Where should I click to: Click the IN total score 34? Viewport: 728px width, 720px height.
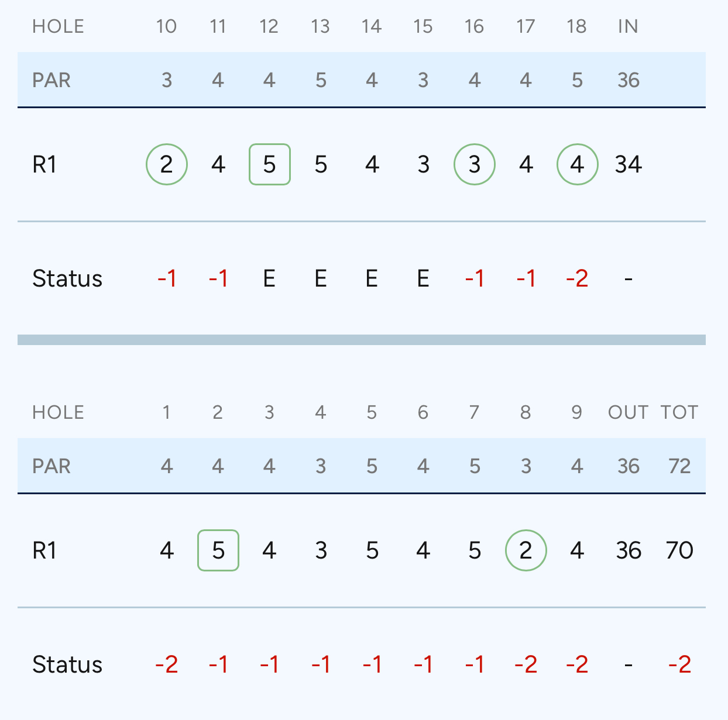point(629,164)
